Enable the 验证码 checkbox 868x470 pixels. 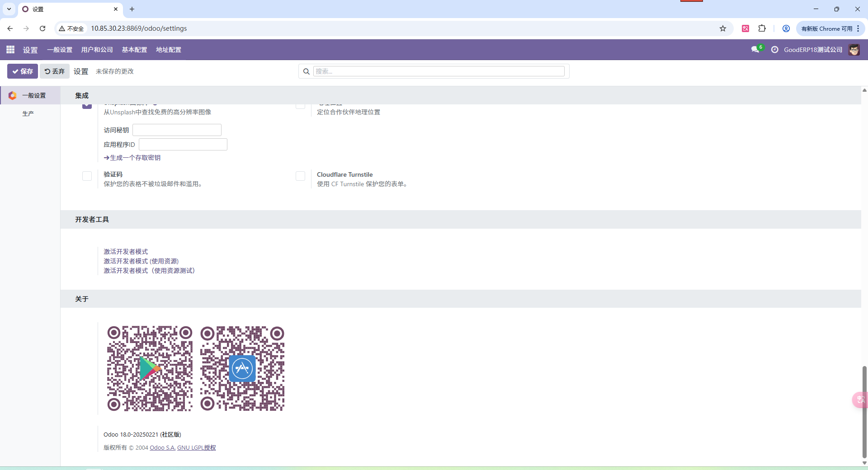click(87, 176)
